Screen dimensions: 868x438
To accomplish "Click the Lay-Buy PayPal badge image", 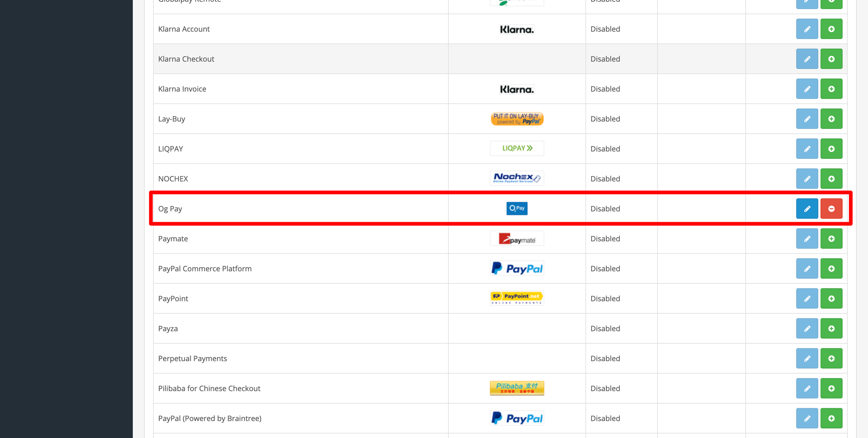I will 517,119.
